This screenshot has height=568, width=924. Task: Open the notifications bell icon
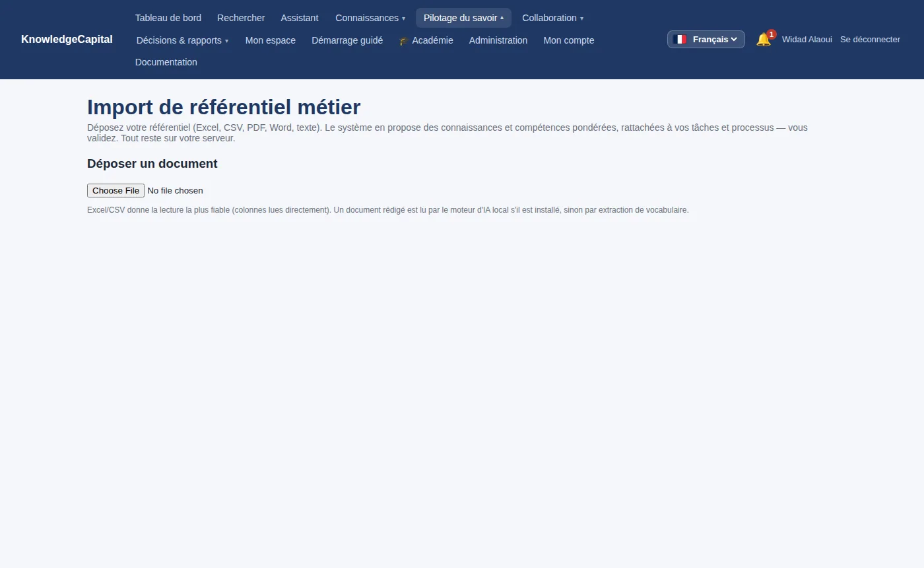764,40
